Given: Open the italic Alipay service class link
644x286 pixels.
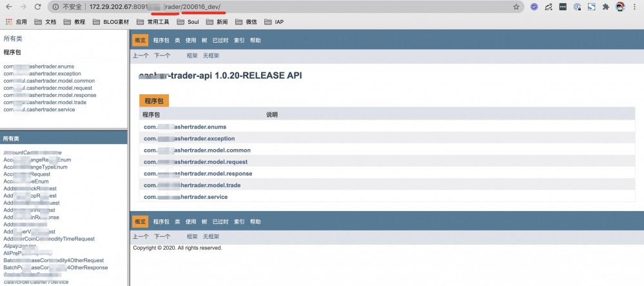Looking at the screenshot, I should point(20,246).
